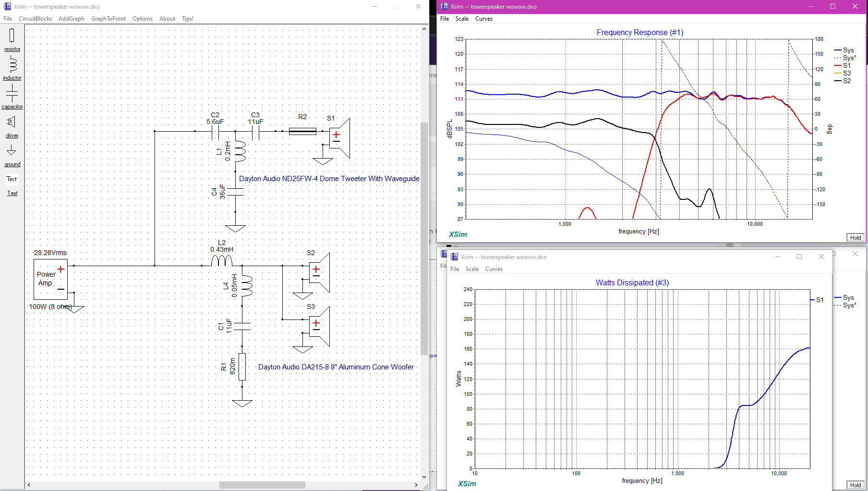Click S1 legend entry in Watts Dissipated
Screen dimensions: 868x491
(817, 300)
